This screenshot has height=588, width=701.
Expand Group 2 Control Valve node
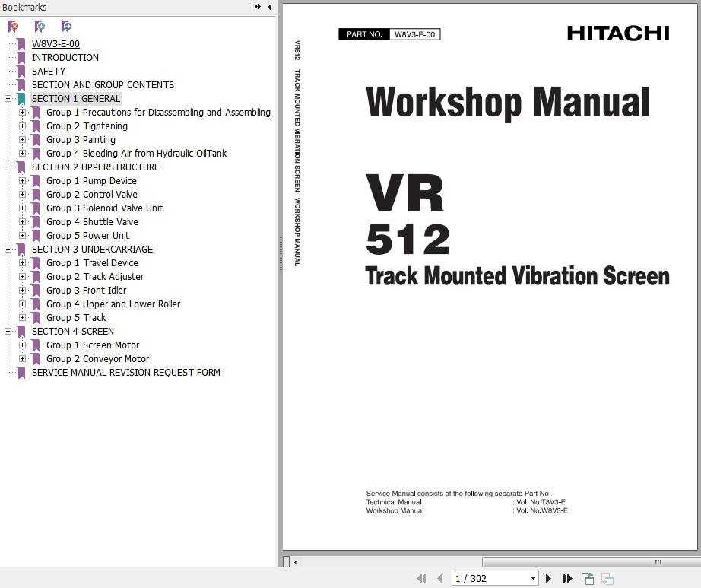coord(22,195)
